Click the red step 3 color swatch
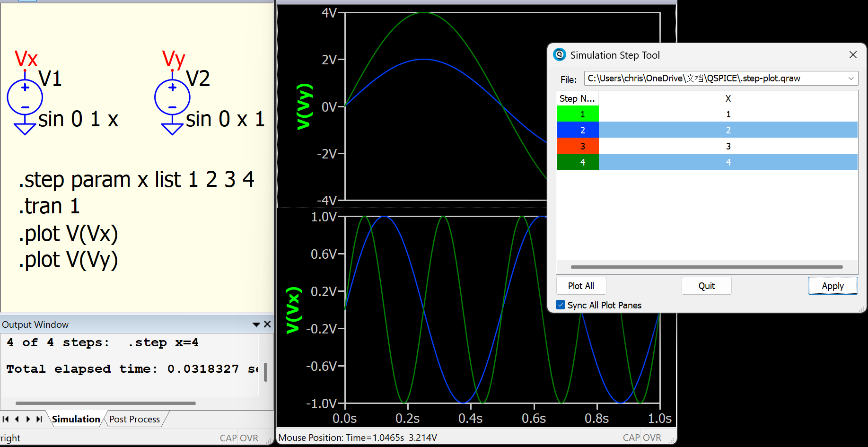 (578, 146)
